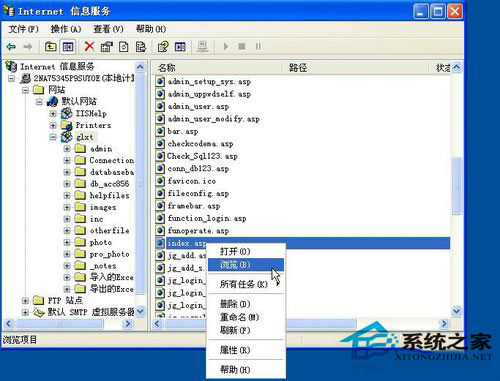Click the grayed computer connect toolbar icon
This screenshot has height=381, width=500.
[x=202, y=47]
